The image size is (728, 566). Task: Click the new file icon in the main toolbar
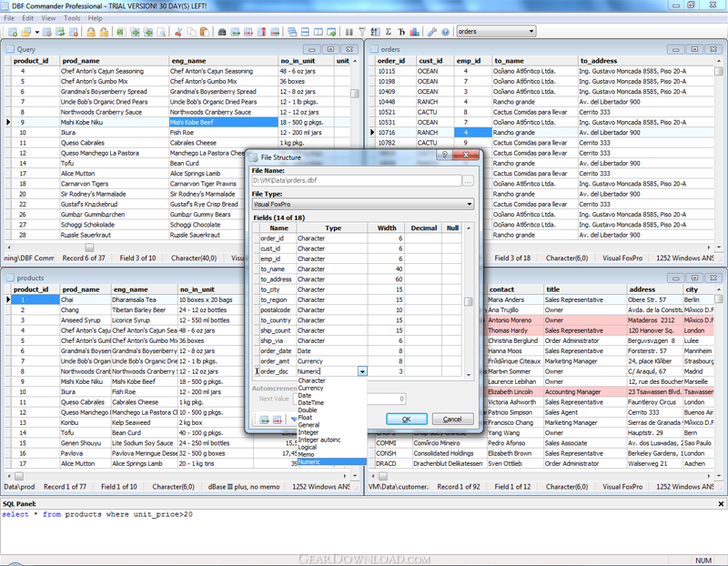13,32
